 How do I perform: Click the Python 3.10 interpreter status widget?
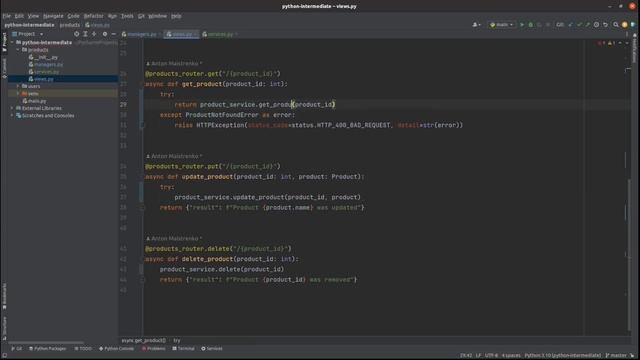point(562,356)
